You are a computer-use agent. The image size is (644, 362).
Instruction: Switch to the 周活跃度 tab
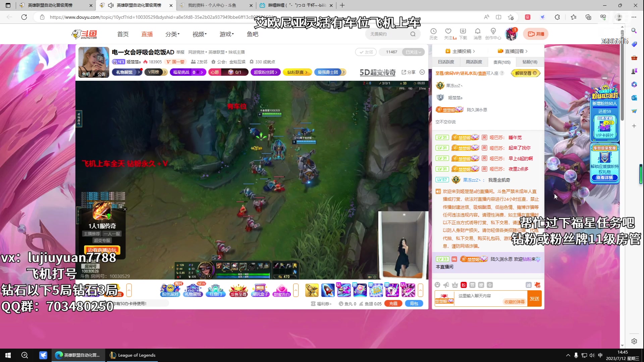pyautogui.click(x=474, y=62)
